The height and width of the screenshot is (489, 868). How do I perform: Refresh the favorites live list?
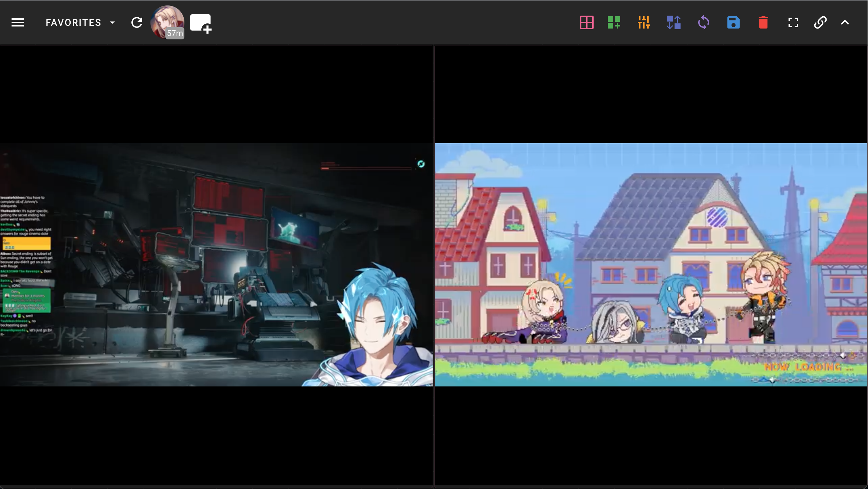click(x=137, y=23)
